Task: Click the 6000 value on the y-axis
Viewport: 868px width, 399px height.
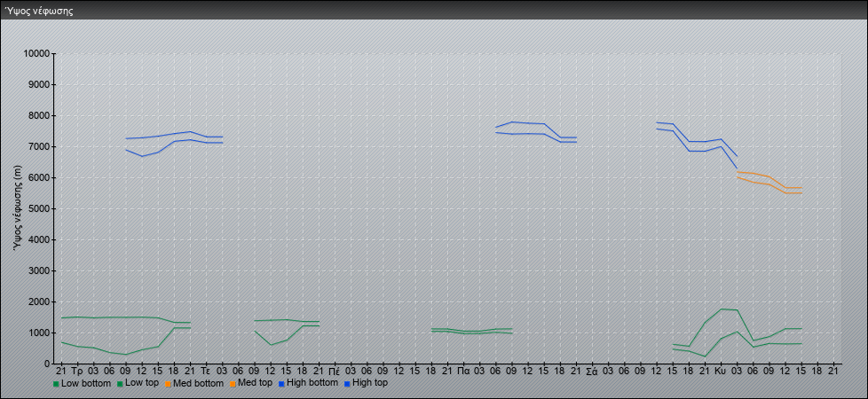Action: point(39,177)
